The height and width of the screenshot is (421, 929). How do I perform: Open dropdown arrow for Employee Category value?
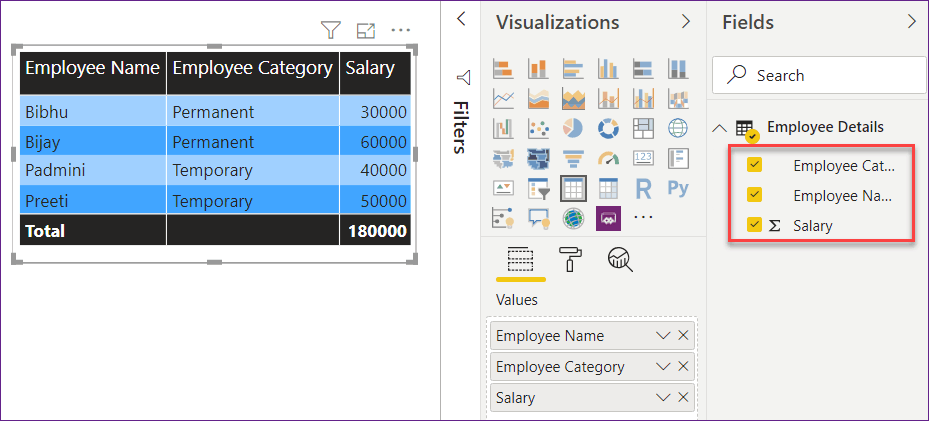[x=663, y=367]
